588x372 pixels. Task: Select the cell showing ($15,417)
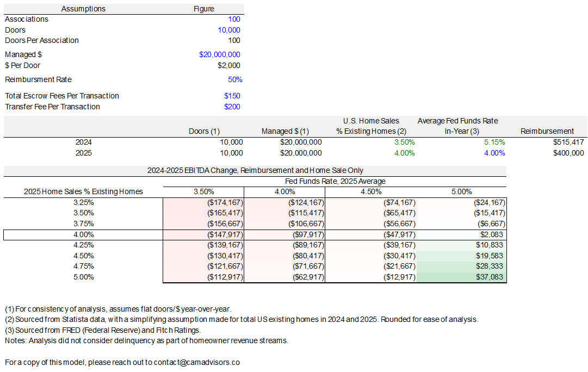tap(461, 213)
